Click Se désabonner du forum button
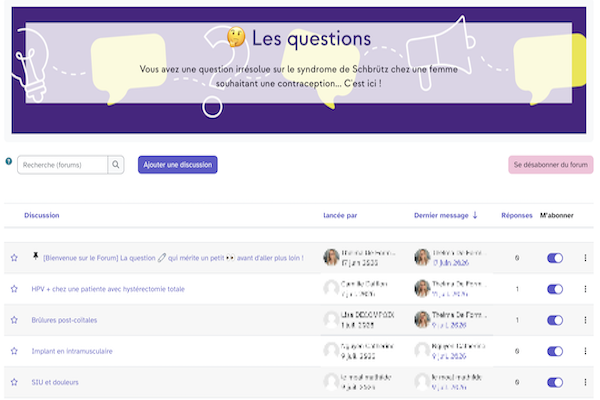The image size is (600, 400). pyautogui.click(x=551, y=165)
